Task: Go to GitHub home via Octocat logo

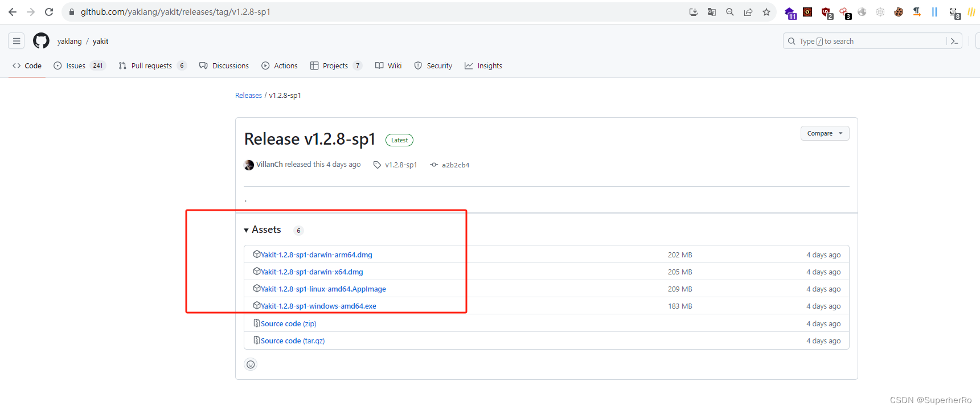Action: [41, 41]
